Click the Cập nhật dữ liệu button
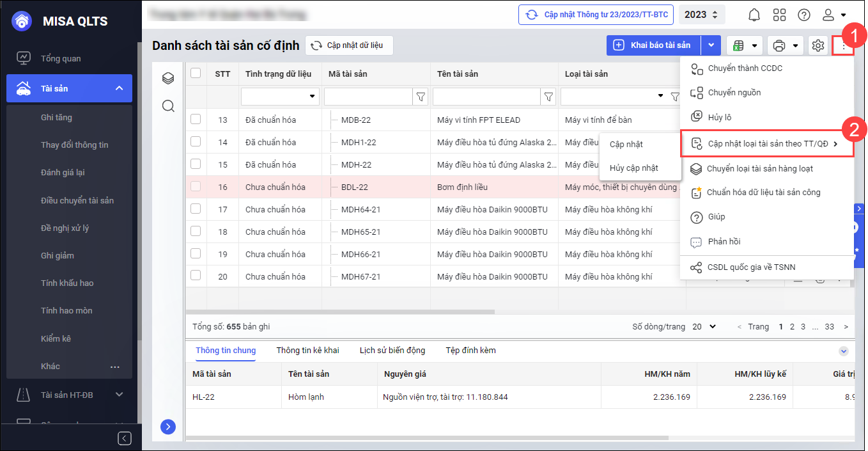Screen dimensions: 868x451 348,45
